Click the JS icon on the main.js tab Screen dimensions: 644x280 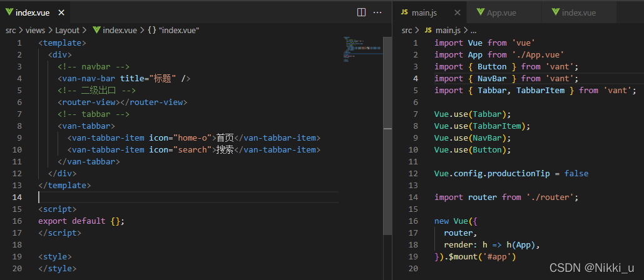tap(404, 12)
